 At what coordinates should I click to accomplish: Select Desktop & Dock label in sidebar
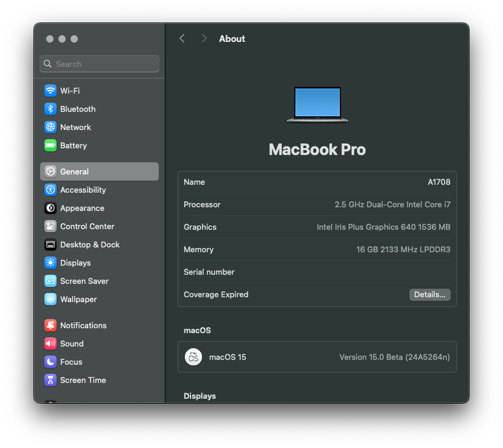pyautogui.click(x=90, y=245)
